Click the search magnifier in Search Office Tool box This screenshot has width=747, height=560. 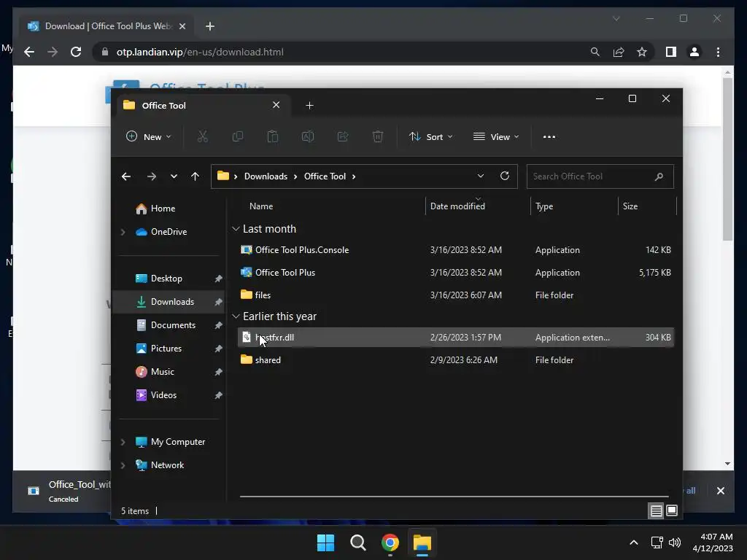(x=659, y=176)
